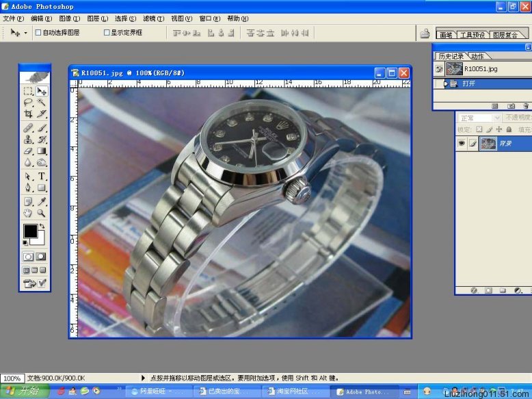Viewport: 532px width, 399px height.
Task: Toggle lock all padlock icon
Action: 509,129
